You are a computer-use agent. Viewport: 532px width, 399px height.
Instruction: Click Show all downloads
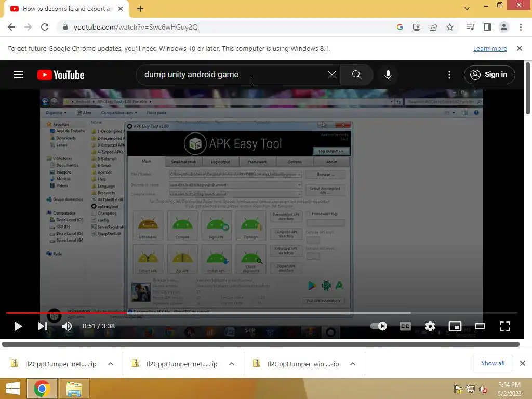(493, 363)
